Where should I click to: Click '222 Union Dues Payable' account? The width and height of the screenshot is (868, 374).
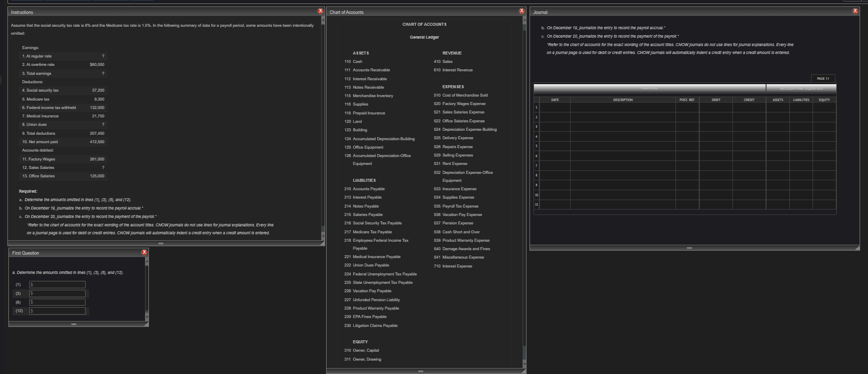pyautogui.click(x=367, y=265)
